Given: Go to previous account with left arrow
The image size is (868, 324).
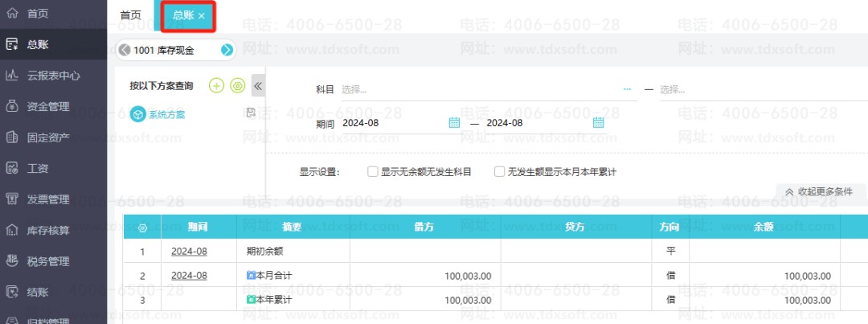Looking at the screenshot, I should [x=125, y=51].
